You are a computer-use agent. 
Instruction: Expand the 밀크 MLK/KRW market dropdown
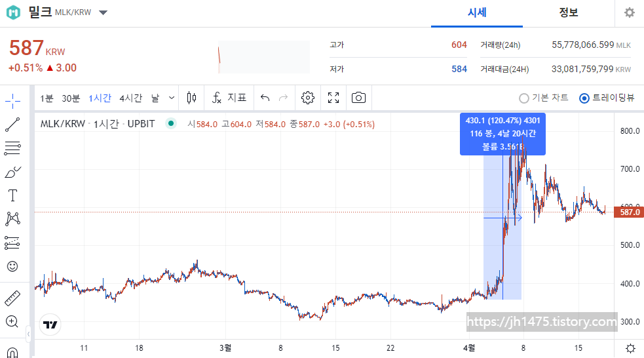tap(103, 12)
